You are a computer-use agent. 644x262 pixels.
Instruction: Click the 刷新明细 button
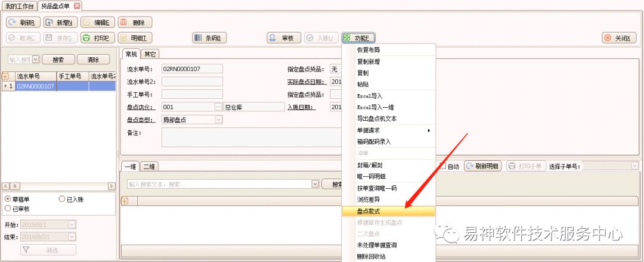click(x=483, y=166)
